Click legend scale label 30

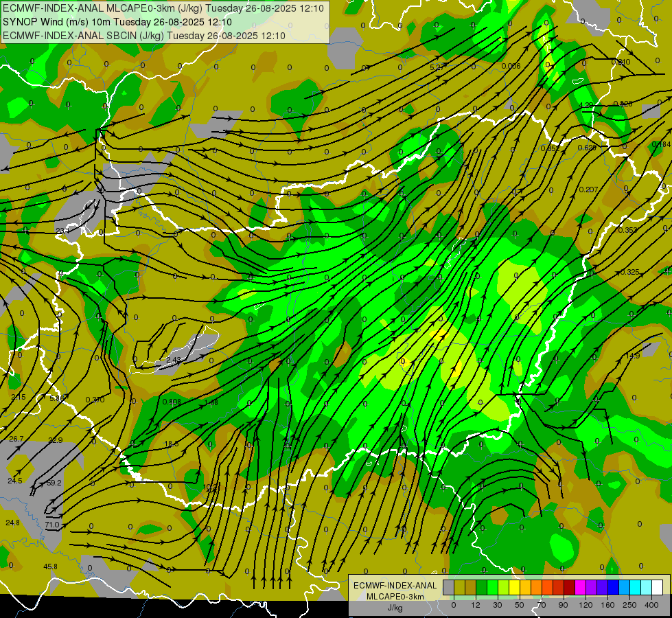click(498, 605)
